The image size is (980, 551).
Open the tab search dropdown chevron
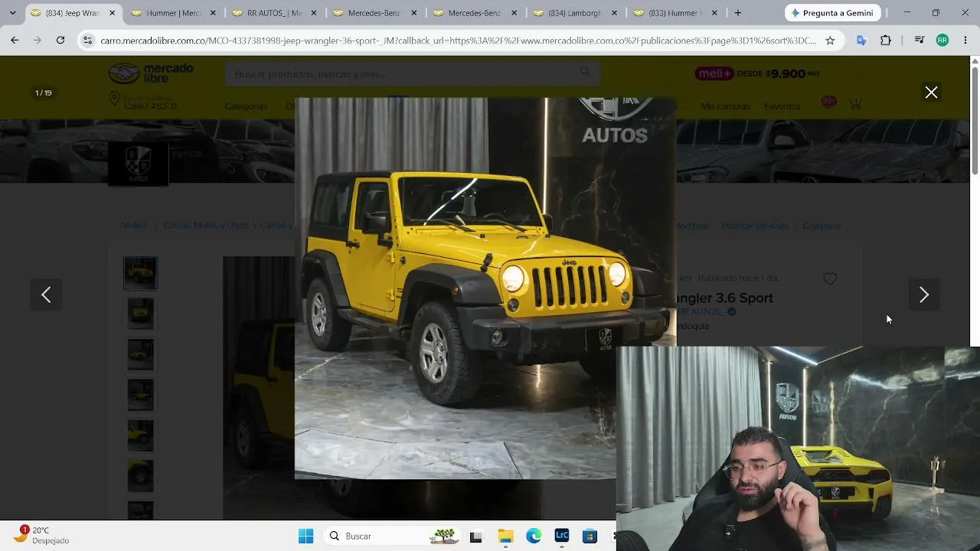point(12,13)
